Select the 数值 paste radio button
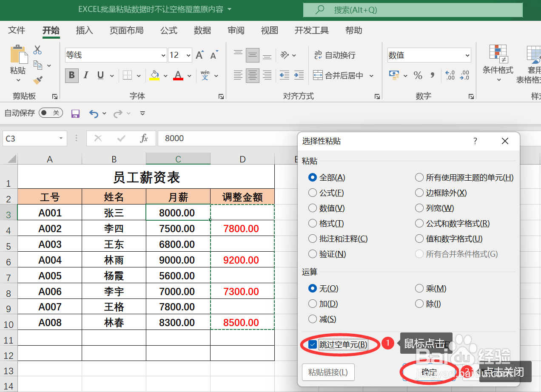The width and height of the screenshot is (541, 392). point(313,208)
